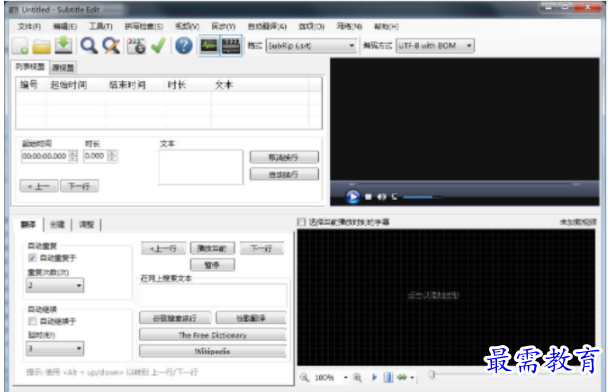
Task: Click the waveform blue play triangle icon
Action: coord(375,377)
